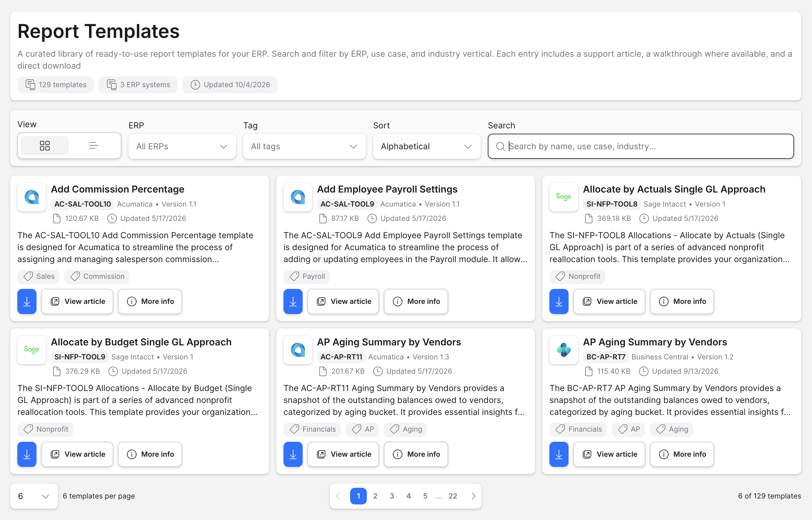View article for Add Commission Percentage
This screenshot has width=812, height=520.
(77, 301)
